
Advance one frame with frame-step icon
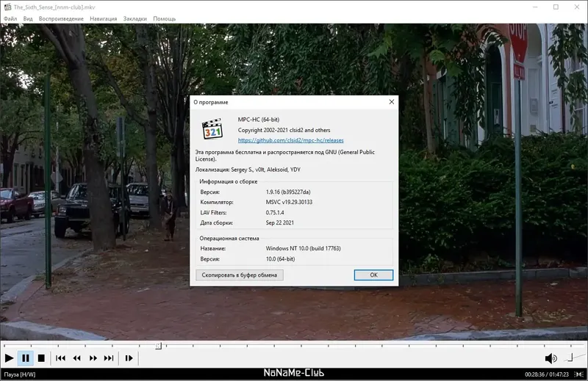129,358
